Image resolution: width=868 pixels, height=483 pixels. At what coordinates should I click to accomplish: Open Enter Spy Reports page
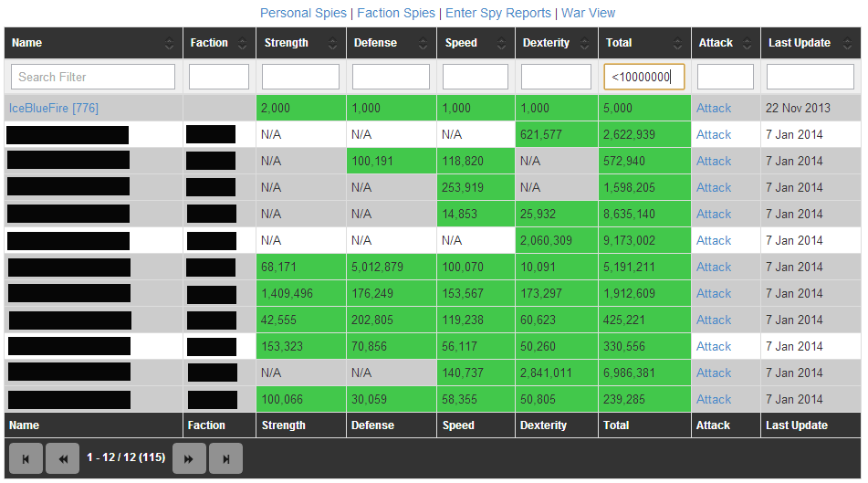tap(498, 13)
